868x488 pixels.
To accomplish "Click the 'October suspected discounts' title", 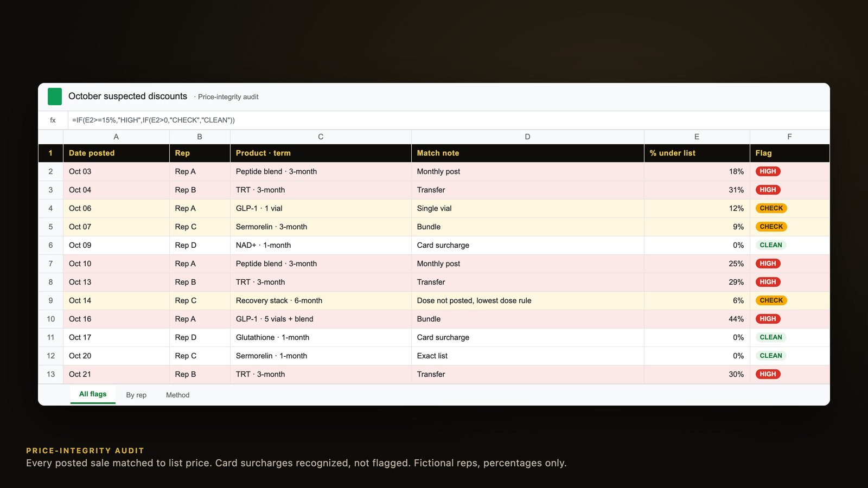I will (x=127, y=96).
